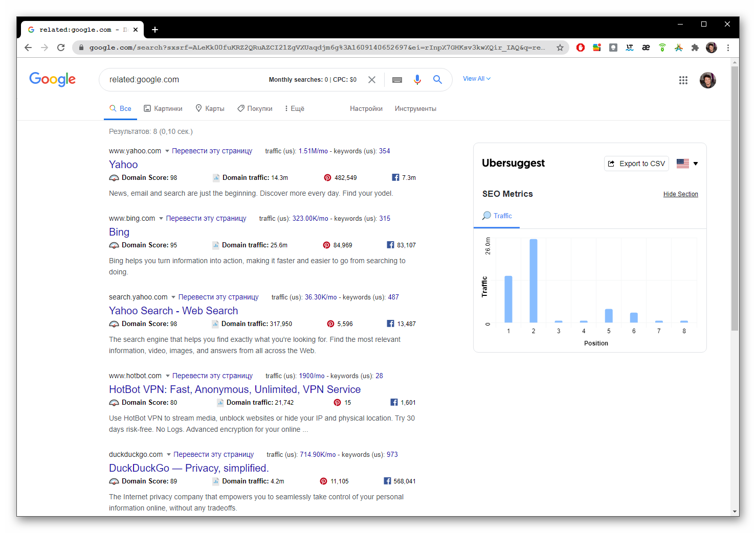Click the Google logo
This screenshot has height=533, width=756.
pyautogui.click(x=52, y=79)
